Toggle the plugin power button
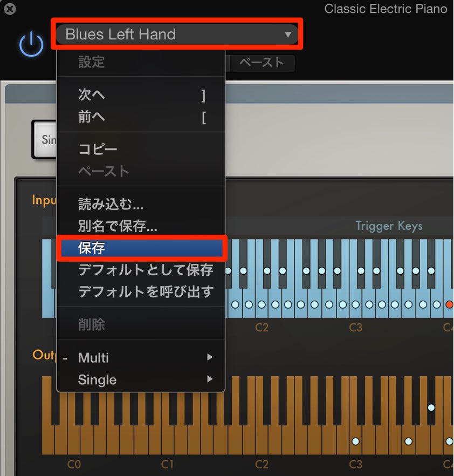Screen dimensions: 454x476 (x=31, y=45)
